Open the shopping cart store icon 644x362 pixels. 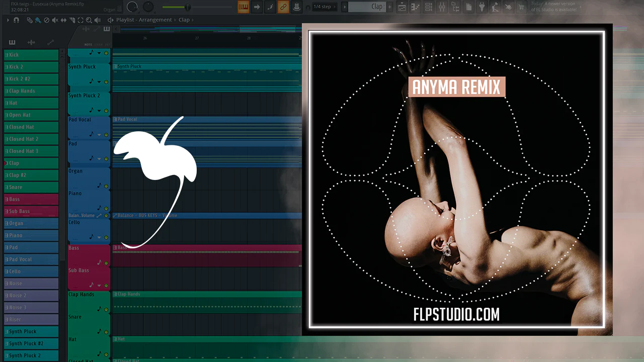point(521,7)
